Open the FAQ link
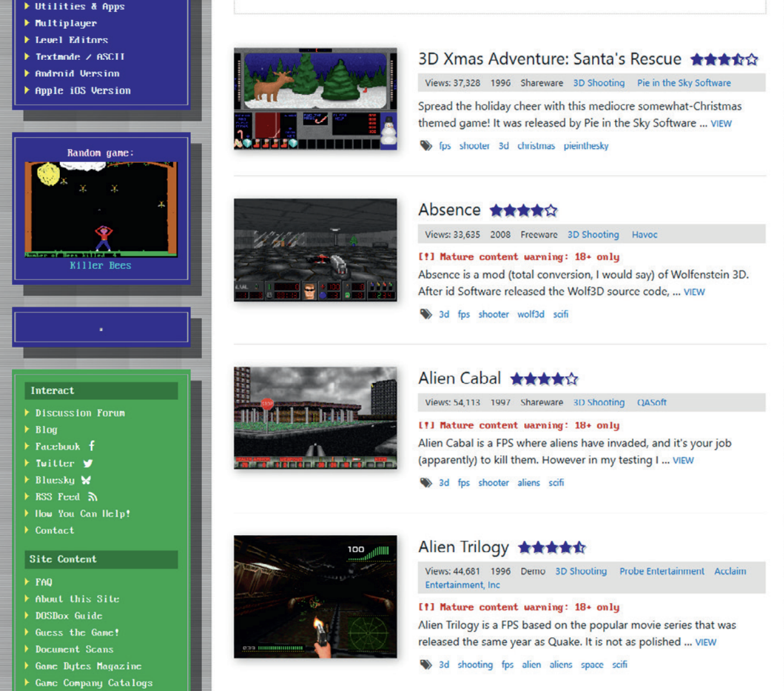784x691 pixels. [x=44, y=582]
